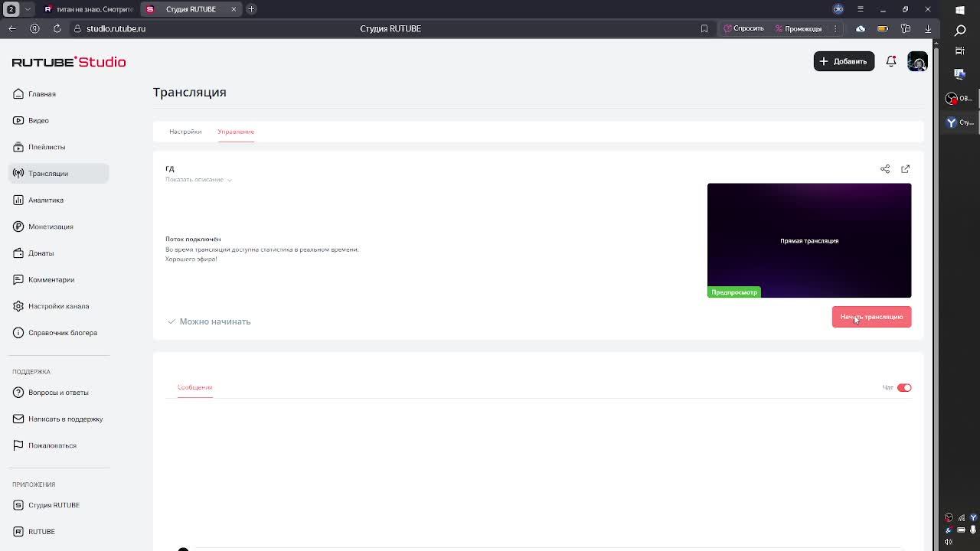Reload the page

click(57, 28)
